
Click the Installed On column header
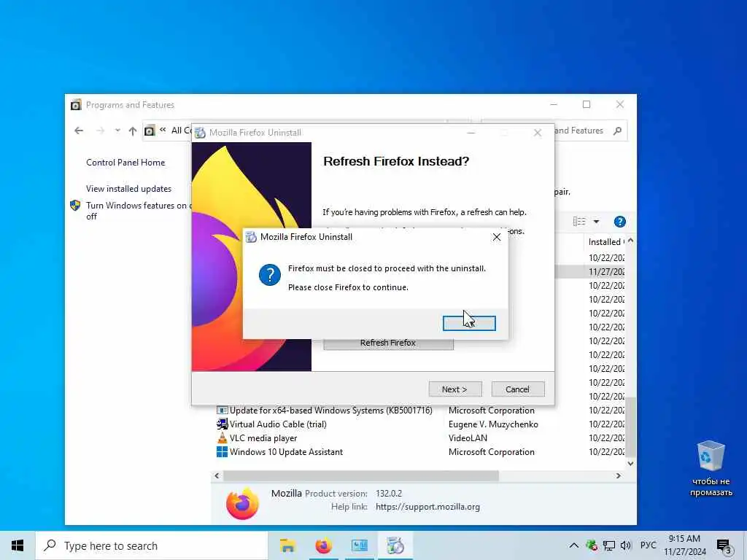[604, 242]
